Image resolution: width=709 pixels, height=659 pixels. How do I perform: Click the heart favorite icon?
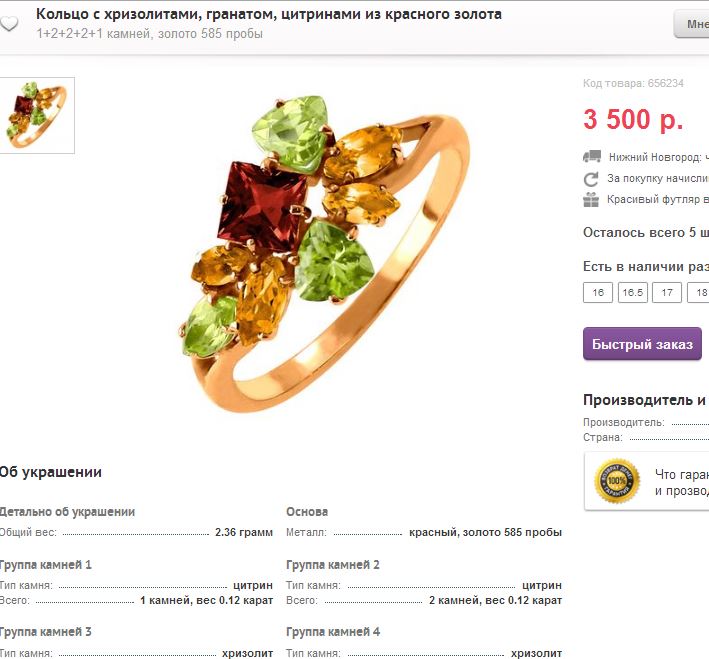point(8,24)
